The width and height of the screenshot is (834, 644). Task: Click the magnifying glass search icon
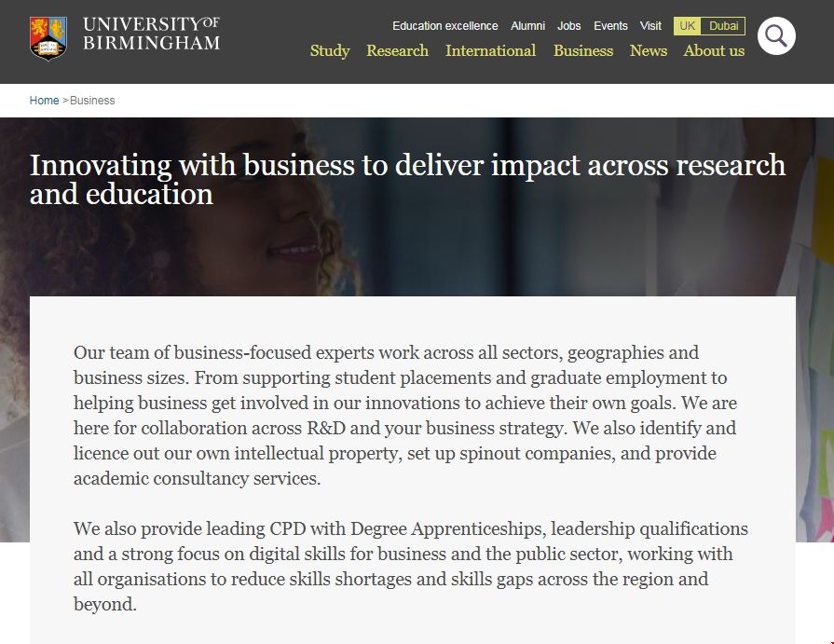776,36
